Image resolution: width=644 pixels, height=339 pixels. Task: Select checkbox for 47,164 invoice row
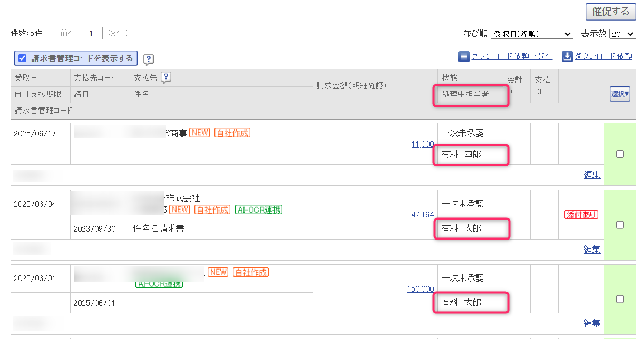pyautogui.click(x=620, y=225)
